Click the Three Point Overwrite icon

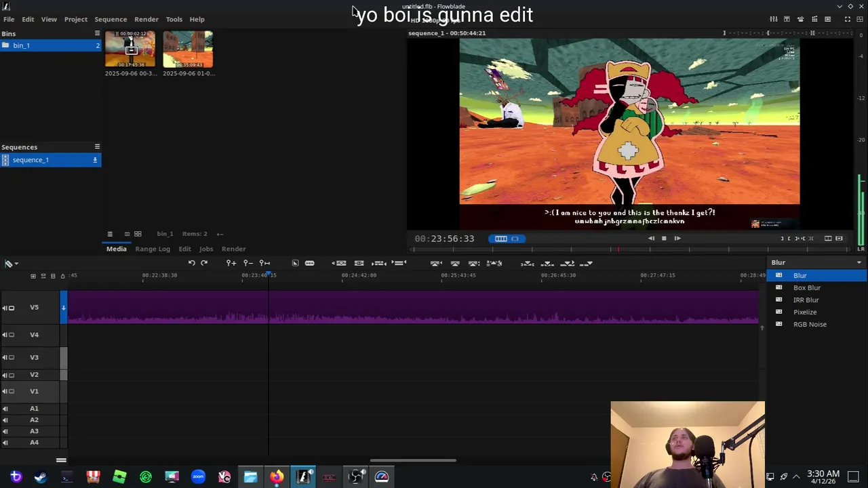(547, 263)
